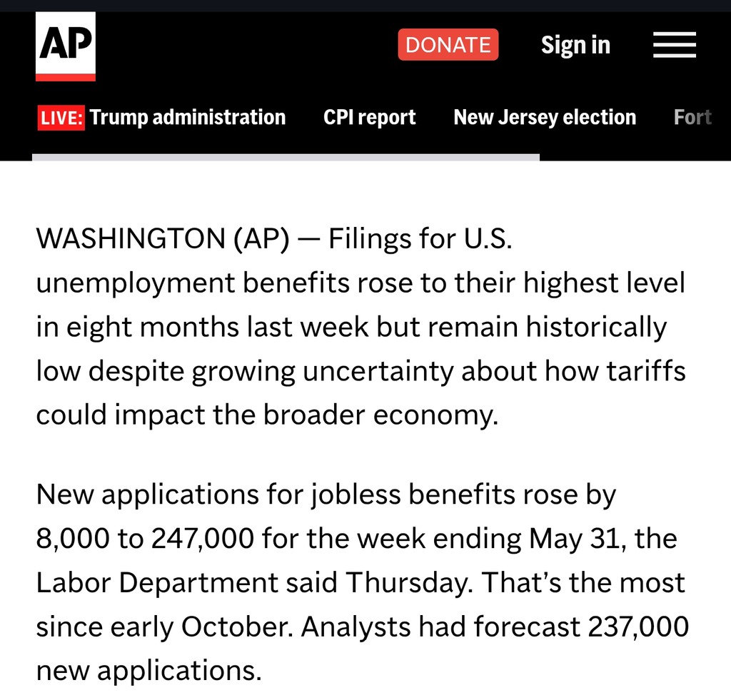Go to the CPI report topic

[369, 118]
